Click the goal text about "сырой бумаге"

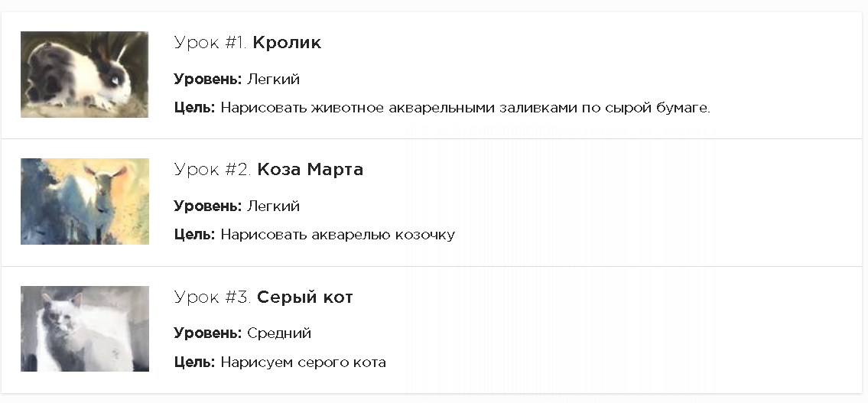(x=465, y=108)
